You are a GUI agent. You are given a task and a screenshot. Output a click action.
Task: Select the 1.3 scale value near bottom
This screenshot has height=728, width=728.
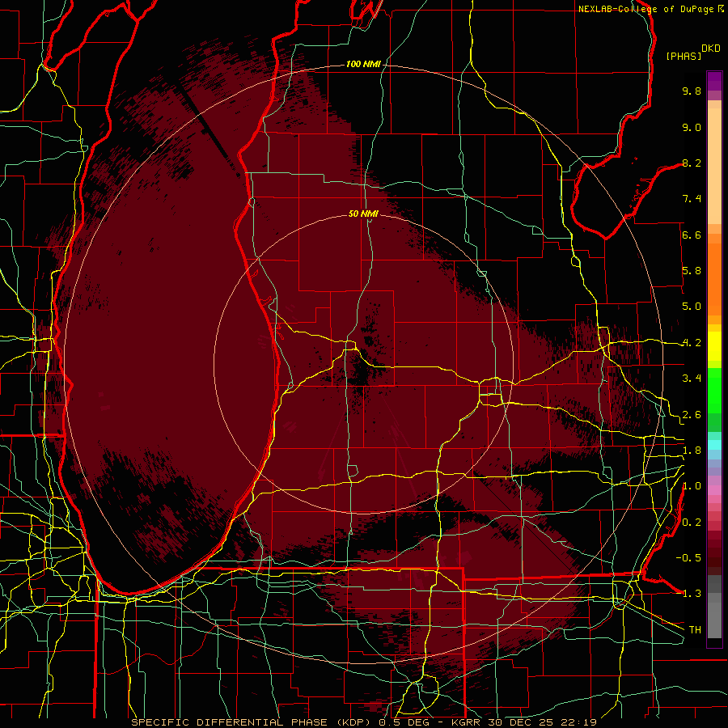tap(692, 594)
